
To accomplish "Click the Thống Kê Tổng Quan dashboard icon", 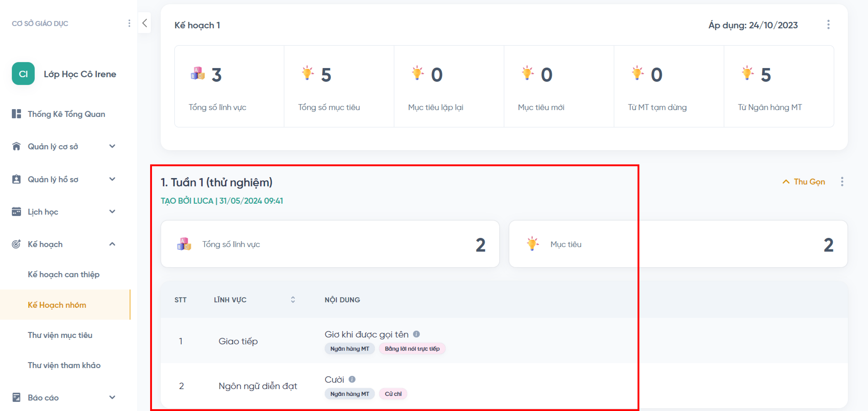I will pyautogui.click(x=16, y=114).
